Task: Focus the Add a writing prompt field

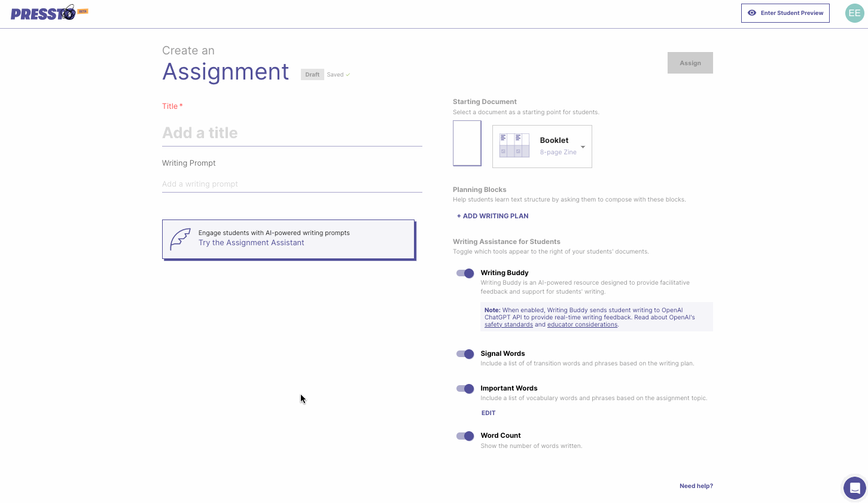Action: pyautogui.click(x=292, y=184)
